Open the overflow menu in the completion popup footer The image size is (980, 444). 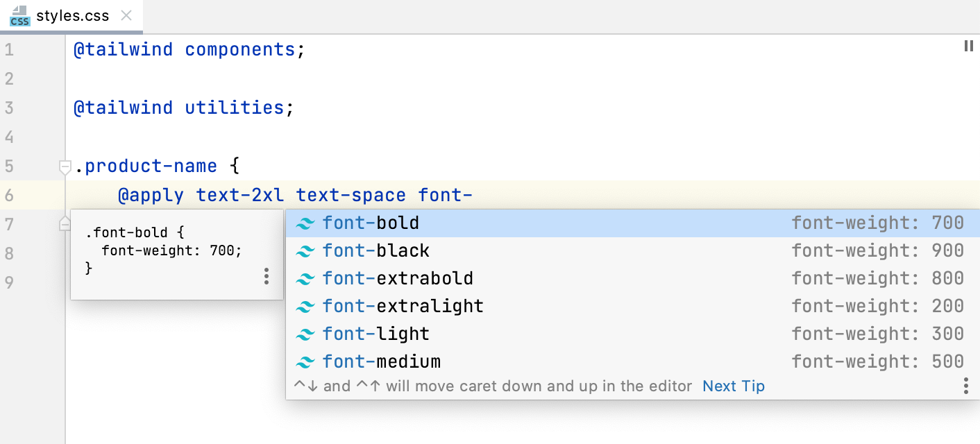966,386
